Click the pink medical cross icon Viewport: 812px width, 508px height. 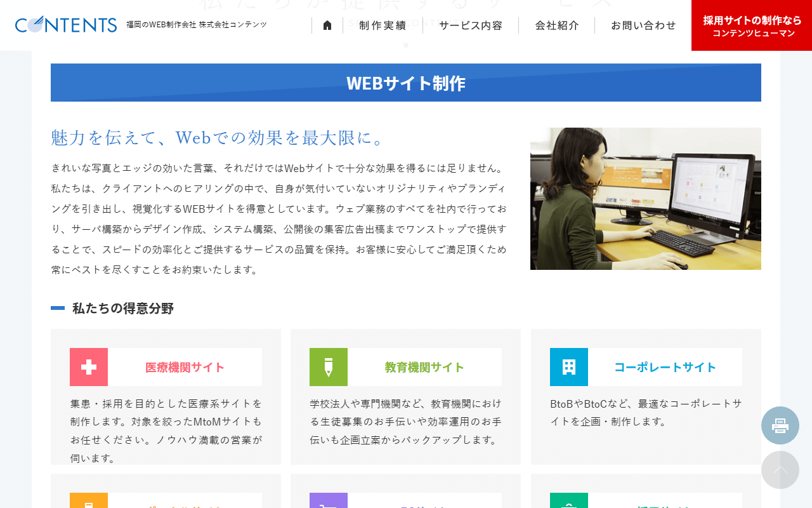pos(89,367)
